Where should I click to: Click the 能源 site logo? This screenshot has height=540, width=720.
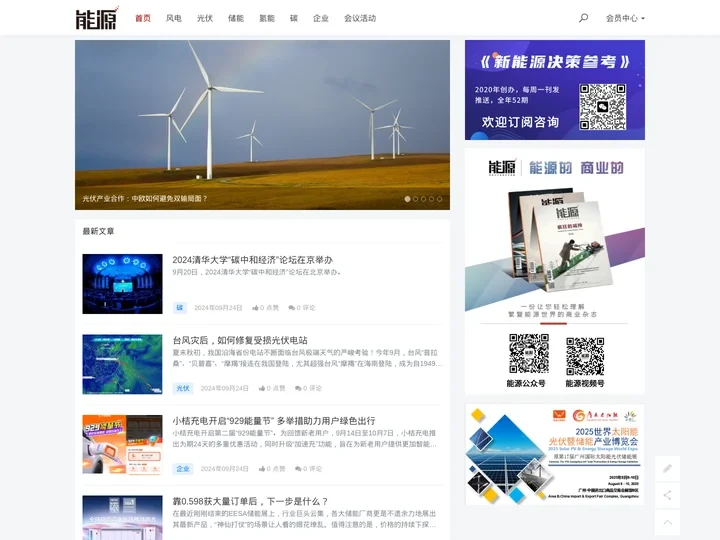97,18
